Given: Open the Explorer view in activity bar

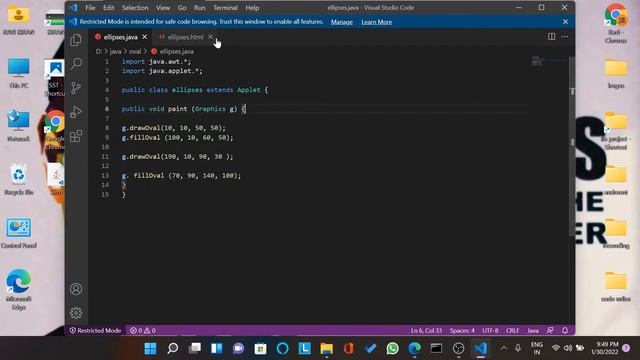Looking at the screenshot, I should click(x=76, y=40).
